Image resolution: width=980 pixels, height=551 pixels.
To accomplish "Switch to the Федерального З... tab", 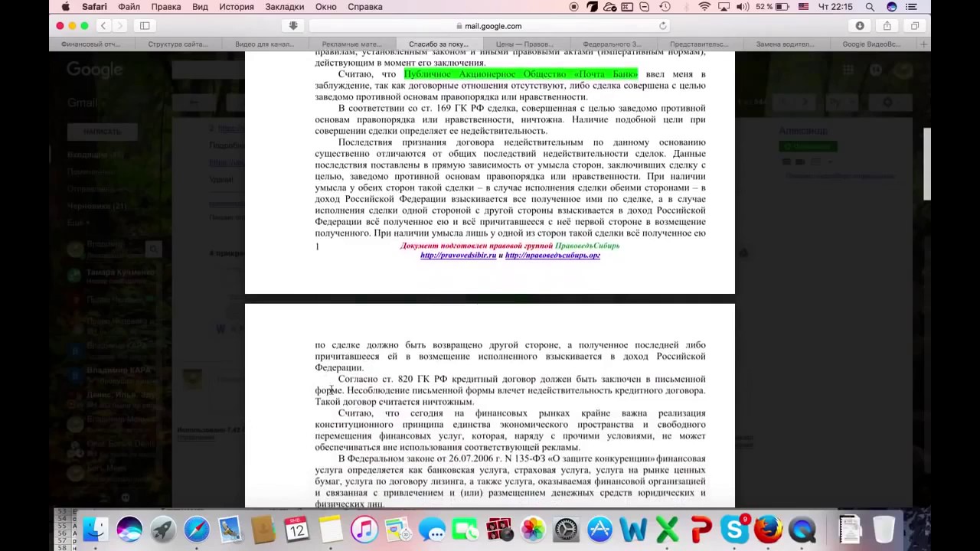I will [612, 44].
